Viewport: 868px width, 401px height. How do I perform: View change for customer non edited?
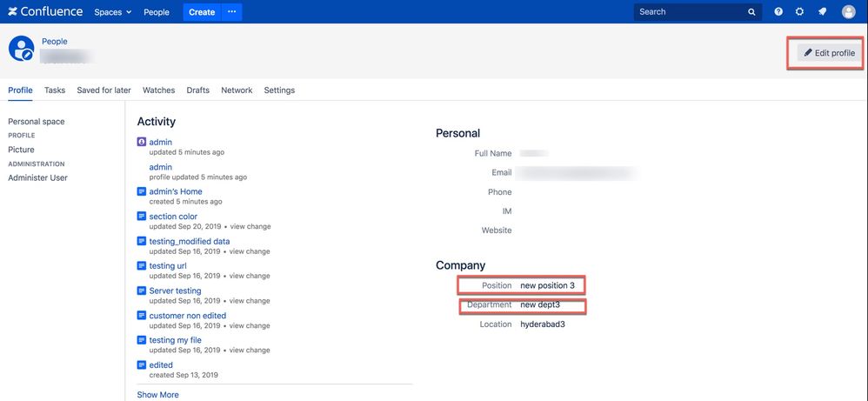coord(250,325)
